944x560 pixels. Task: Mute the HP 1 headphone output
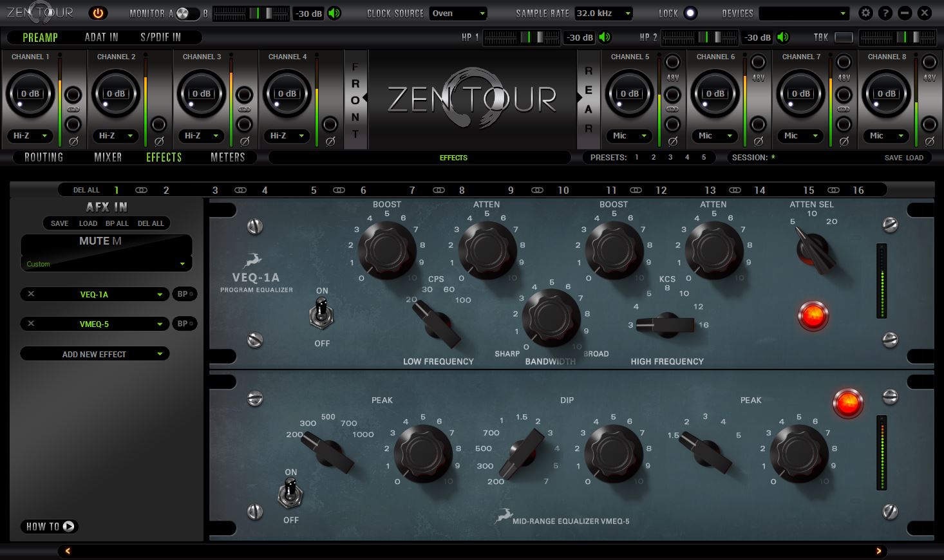click(603, 37)
